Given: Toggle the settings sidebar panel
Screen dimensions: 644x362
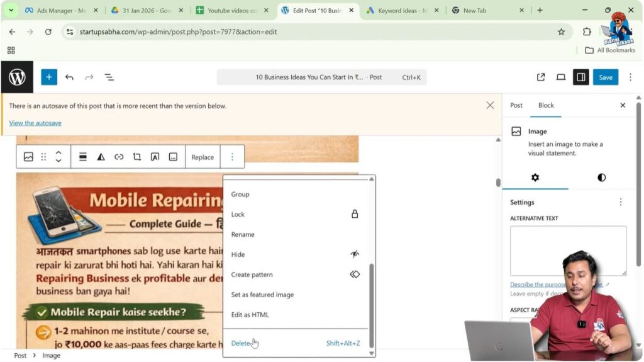Looking at the screenshot, I should [x=580, y=77].
